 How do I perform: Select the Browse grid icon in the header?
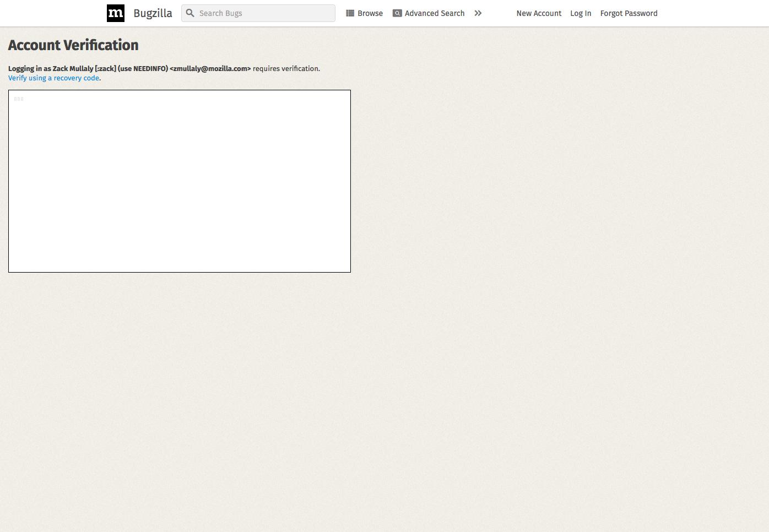(350, 13)
